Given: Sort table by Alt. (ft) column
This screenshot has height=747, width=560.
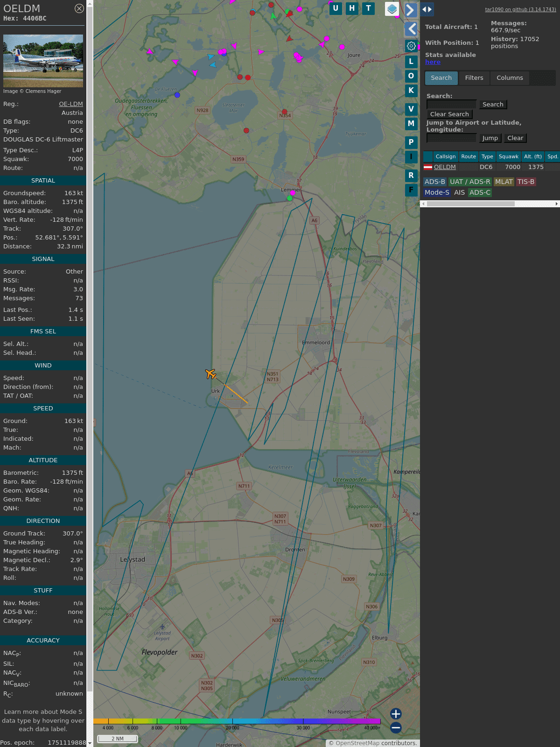Looking at the screenshot, I should point(533,156).
